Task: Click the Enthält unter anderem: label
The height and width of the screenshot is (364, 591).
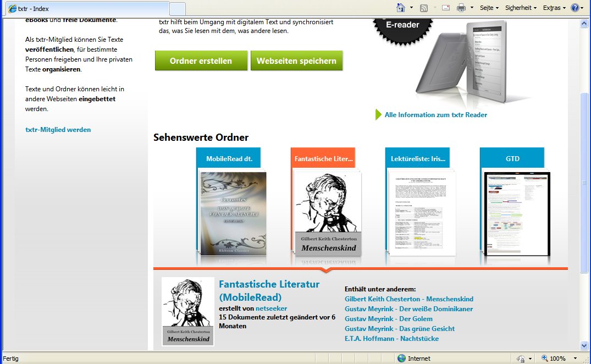Action: tap(380, 289)
